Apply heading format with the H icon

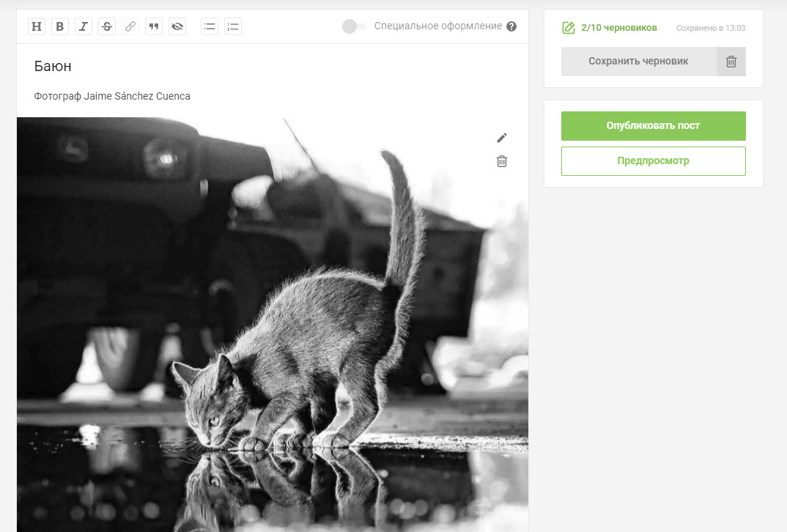37,26
